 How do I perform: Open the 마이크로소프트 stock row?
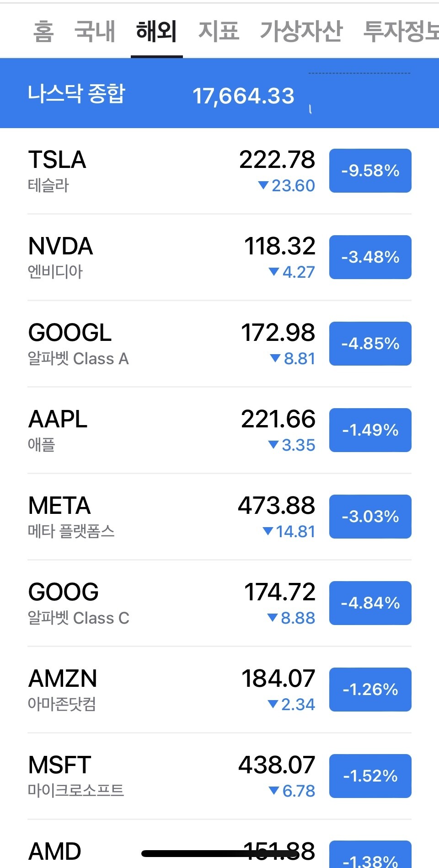137,776
